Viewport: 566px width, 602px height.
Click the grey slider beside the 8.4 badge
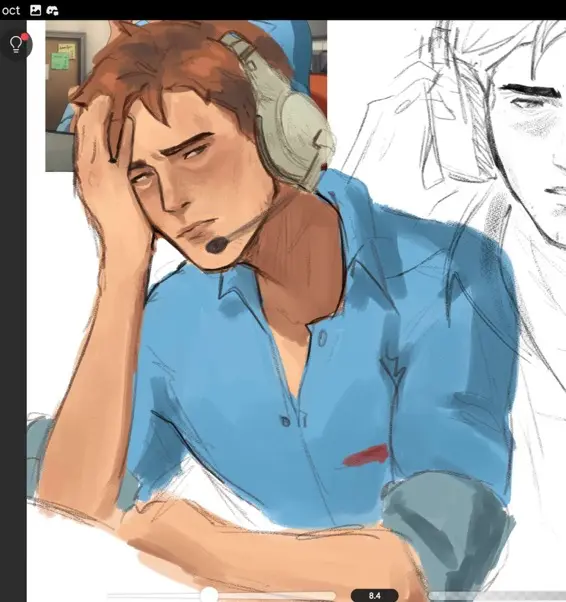(x=497, y=596)
